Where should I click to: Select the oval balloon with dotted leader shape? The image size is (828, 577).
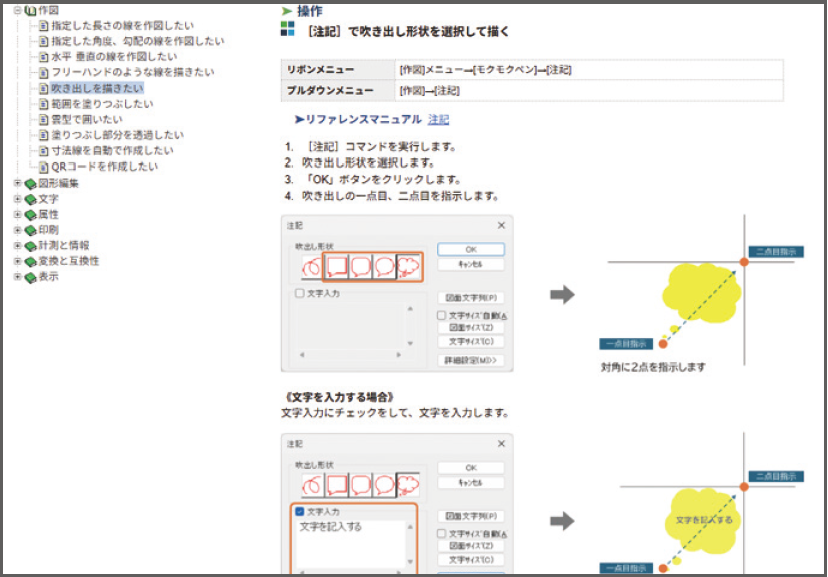[x=385, y=266]
